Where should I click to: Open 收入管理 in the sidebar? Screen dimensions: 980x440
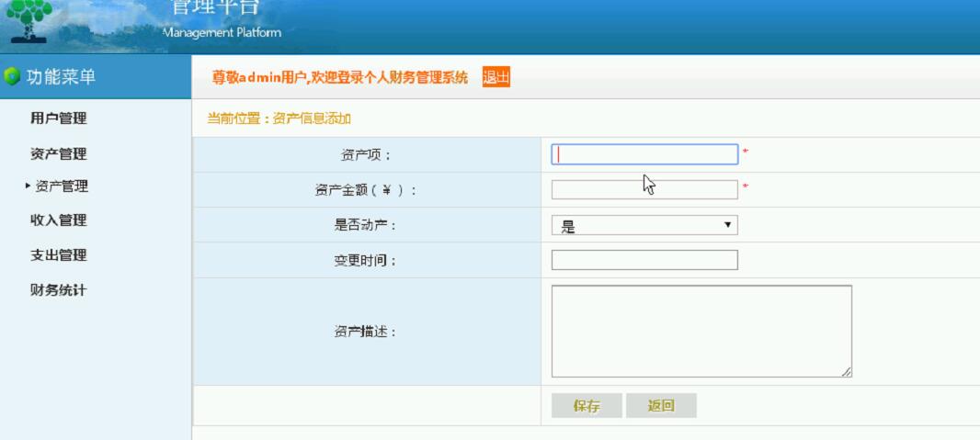coord(59,220)
